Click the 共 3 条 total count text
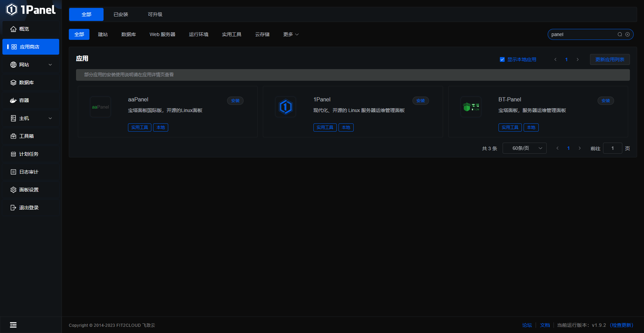 489,148
